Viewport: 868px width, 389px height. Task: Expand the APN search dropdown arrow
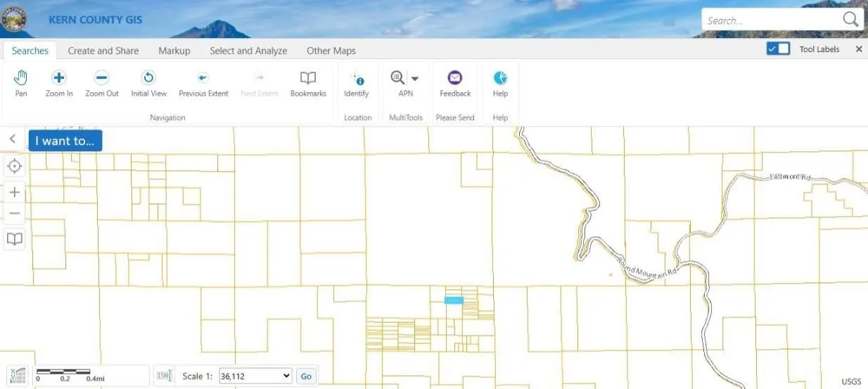(415, 79)
